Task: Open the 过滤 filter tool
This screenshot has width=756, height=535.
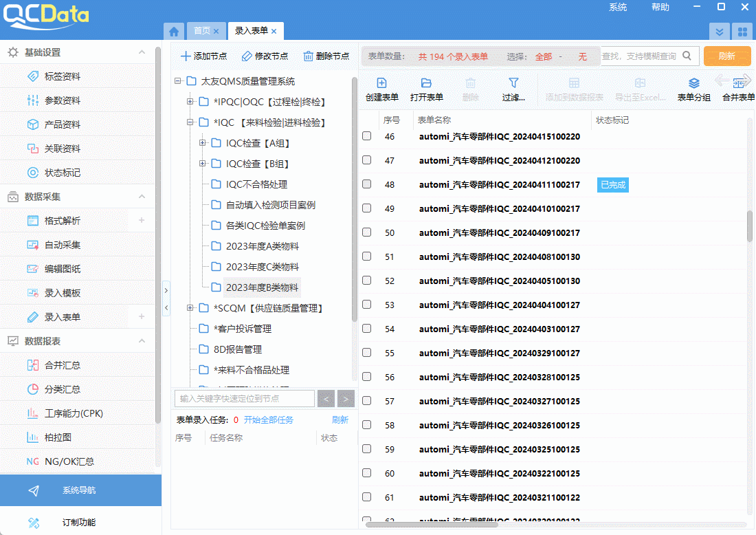Action: pos(513,89)
